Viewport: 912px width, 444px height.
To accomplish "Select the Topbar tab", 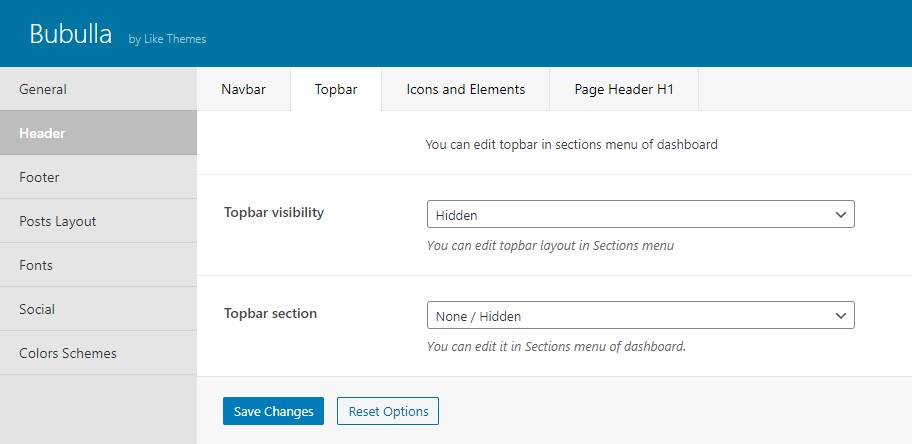I will click(336, 89).
